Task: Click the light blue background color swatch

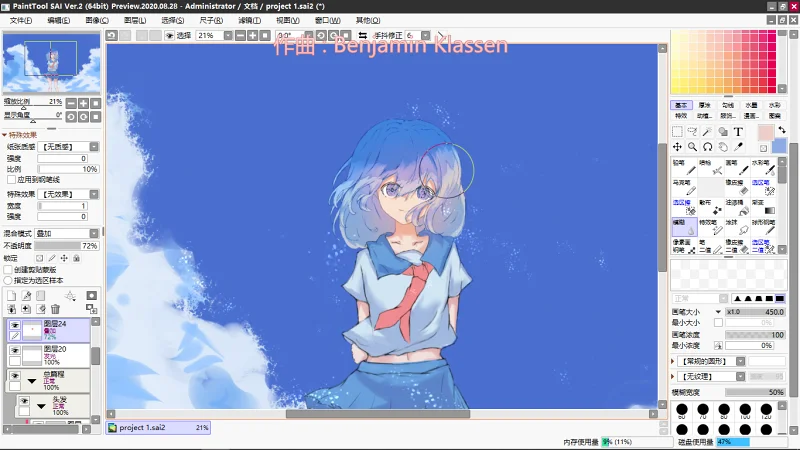Action: pyautogui.click(x=779, y=146)
